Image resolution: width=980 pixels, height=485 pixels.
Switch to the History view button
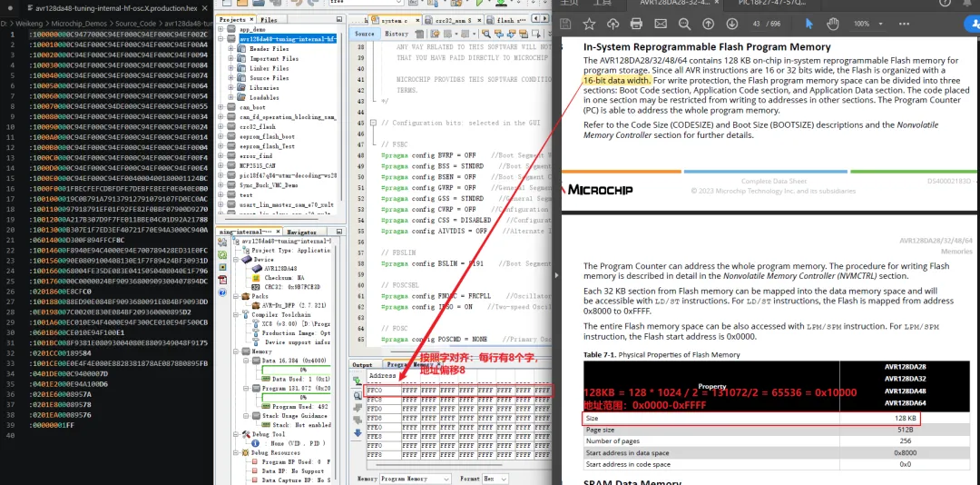pos(397,34)
